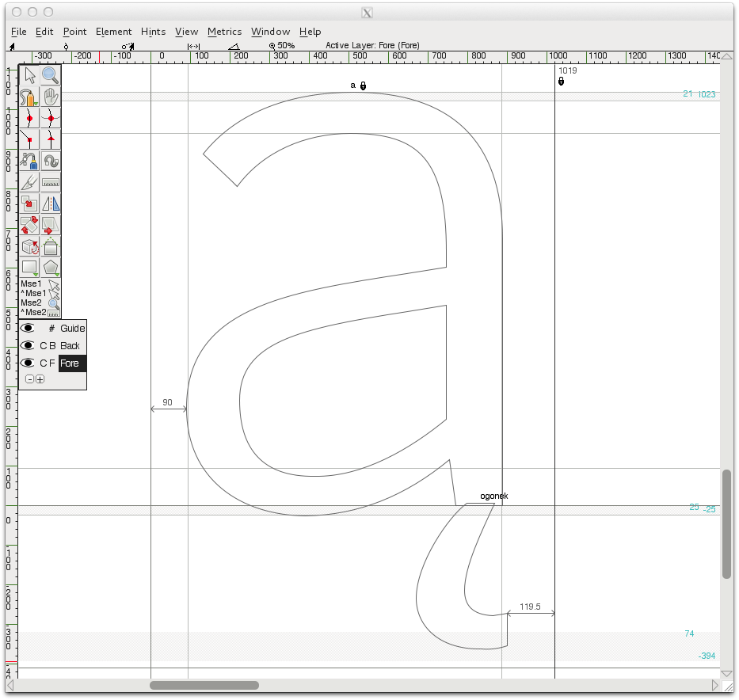This screenshot has height=700, width=739.
Task: Select the Pointer arrow tool
Action: tap(30, 75)
